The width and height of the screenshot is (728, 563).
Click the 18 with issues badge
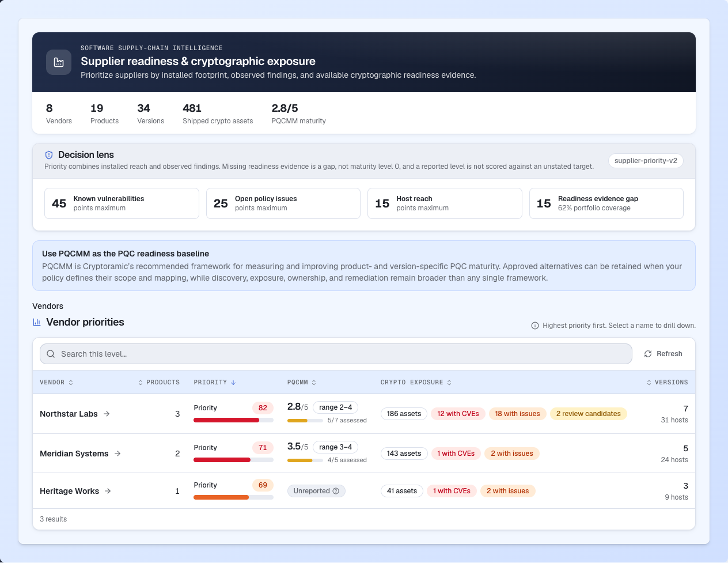click(517, 414)
